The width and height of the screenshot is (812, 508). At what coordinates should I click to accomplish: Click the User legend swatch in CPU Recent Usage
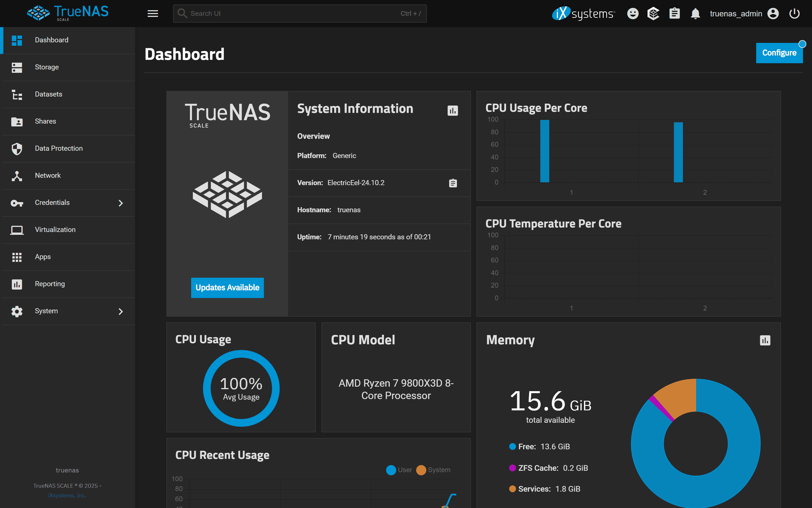click(x=391, y=470)
